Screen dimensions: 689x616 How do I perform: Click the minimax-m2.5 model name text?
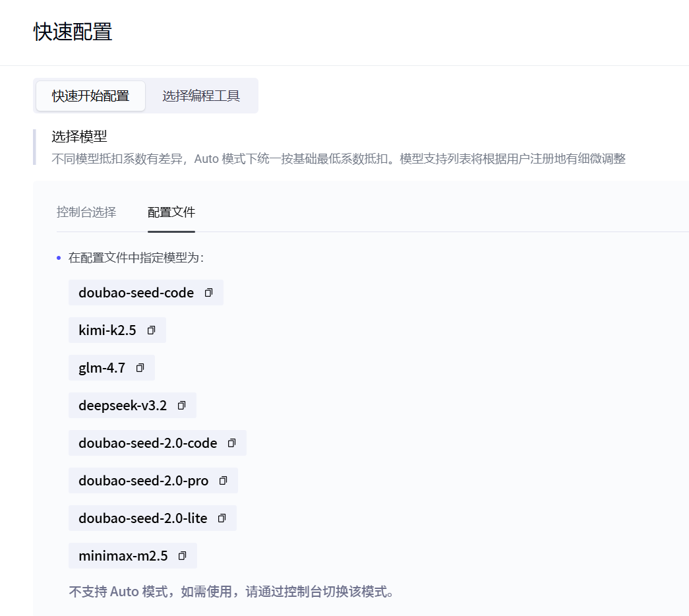click(123, 556)
